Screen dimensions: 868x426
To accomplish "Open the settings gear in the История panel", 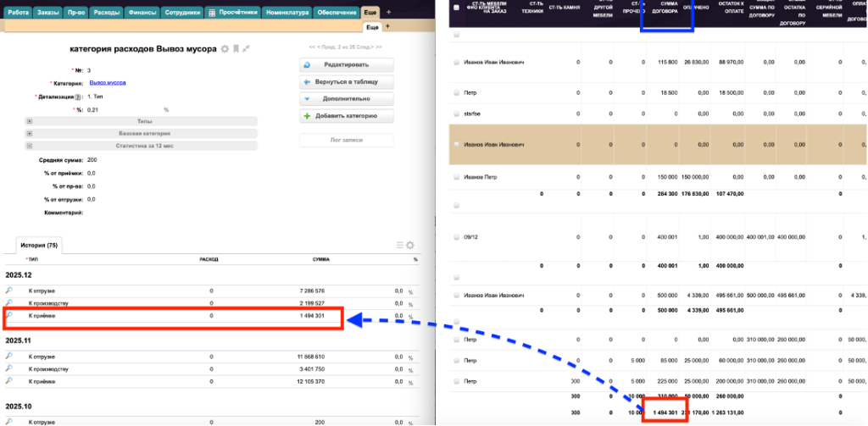I will (410, 246).
